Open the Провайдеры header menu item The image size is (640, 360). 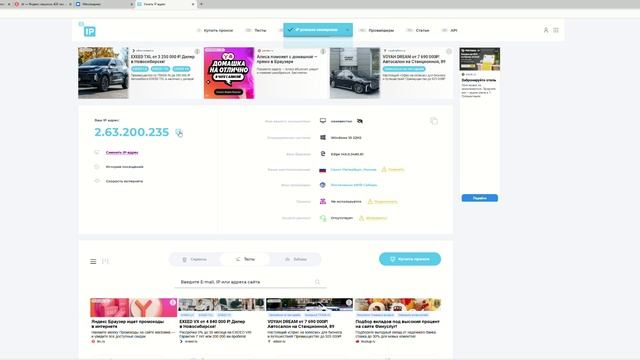point(376,30)
